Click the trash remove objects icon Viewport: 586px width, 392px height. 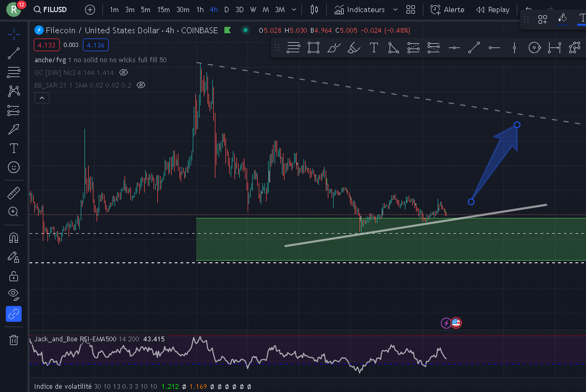coord(14,340)
